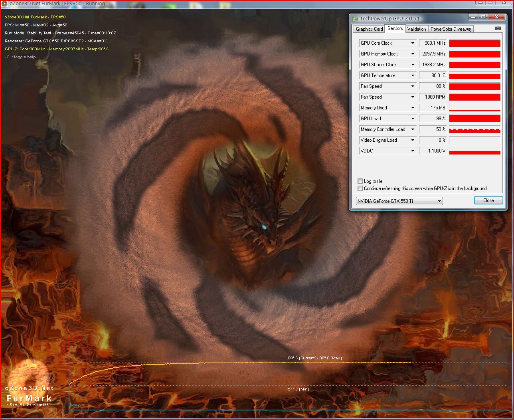Click the 969.1 MHz value field

point(433,43)
